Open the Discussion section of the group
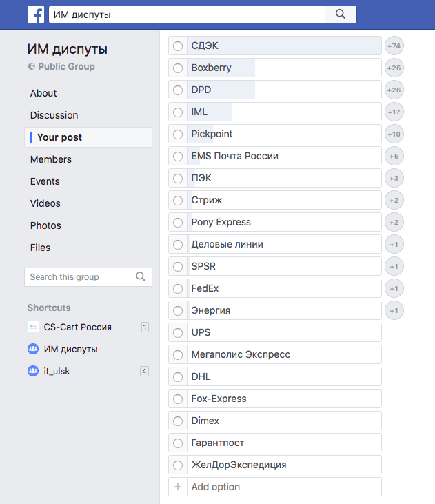Image resolution: width=435 pixels, height=504 pixels. pos(54,115)
